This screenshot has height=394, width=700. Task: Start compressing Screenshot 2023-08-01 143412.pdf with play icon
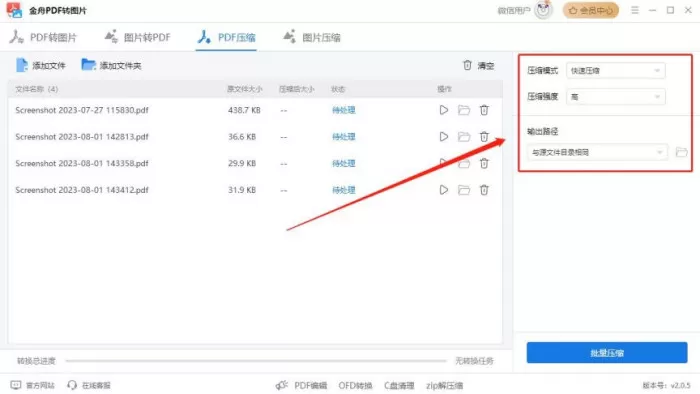tap(443, 190)
